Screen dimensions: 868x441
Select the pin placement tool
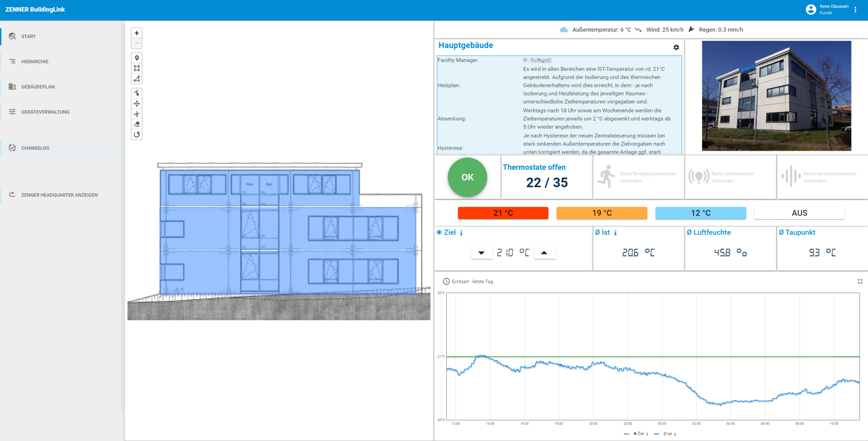coord(136,57)
